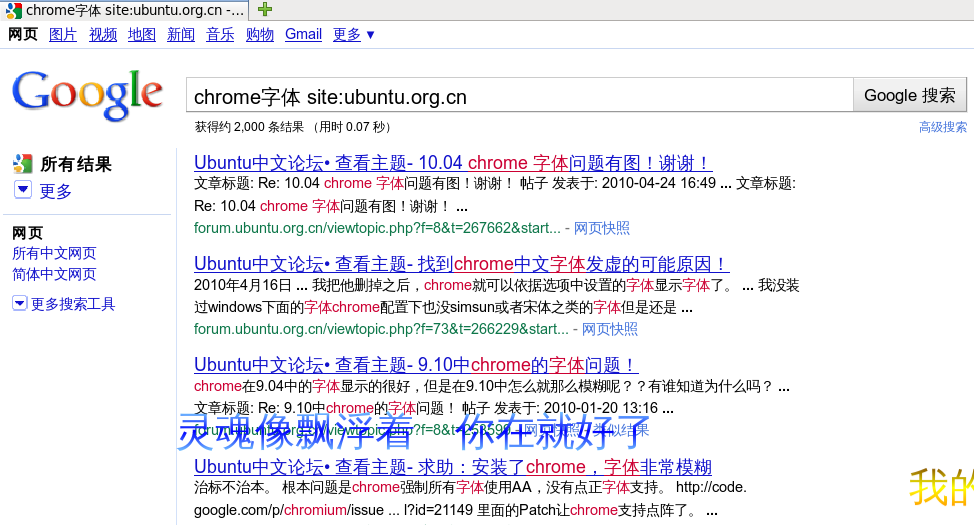
Task: Click the green new tab plus icon
Action: pyautogui.click(x=265, y=9)
